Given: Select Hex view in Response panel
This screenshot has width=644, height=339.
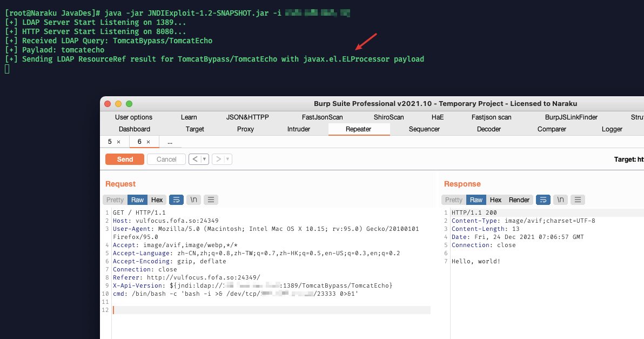Looking at the screenshot, I should [496, 200].
